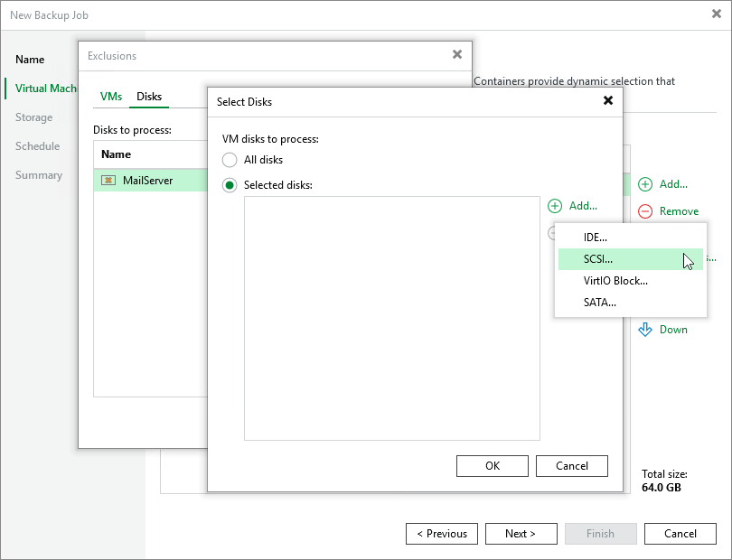The image size is (732, 560).
Task: Select the MailServer row in Exclusions
Action: click(150, 181)
